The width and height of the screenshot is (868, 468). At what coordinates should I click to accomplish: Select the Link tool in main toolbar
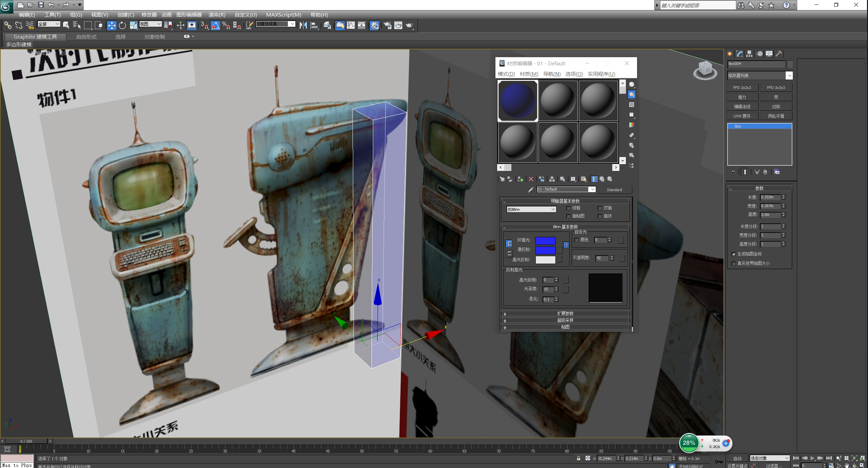[x=8, y=25]
